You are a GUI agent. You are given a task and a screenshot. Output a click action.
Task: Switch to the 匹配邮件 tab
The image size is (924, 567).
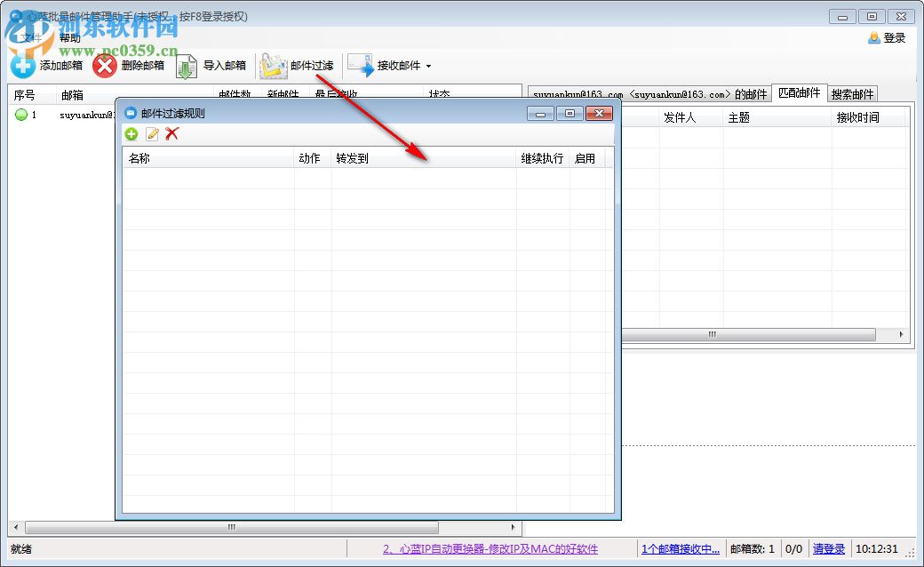pos(799,93)
